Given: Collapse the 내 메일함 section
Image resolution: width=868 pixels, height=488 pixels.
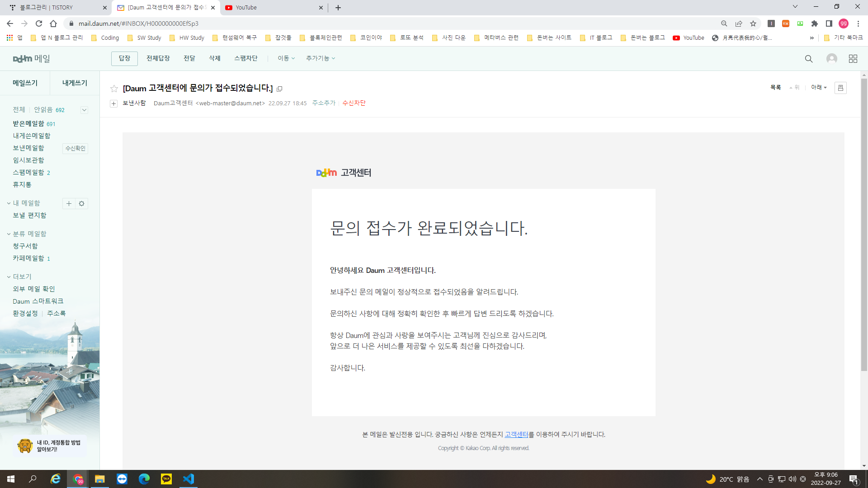Looking at the screenshot, I should 9,203.
